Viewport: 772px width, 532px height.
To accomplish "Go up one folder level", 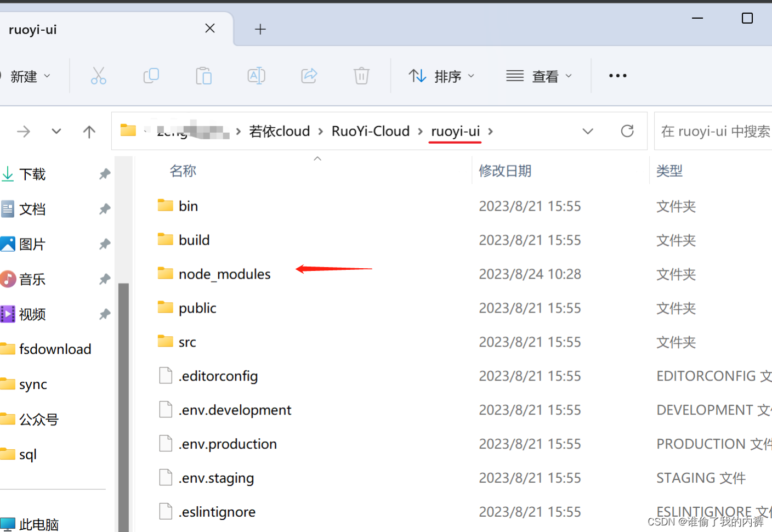I will [x=89, y=132].
